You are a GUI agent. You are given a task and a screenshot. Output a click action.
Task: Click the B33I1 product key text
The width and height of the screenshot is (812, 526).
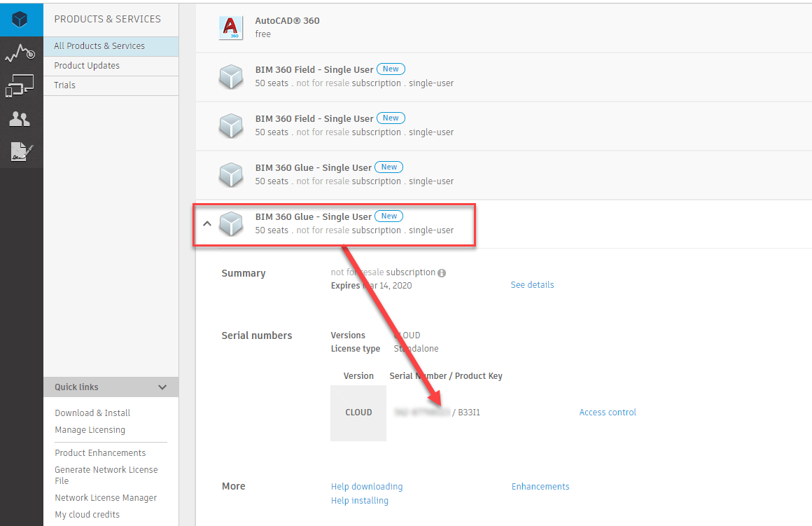point(469,413)
